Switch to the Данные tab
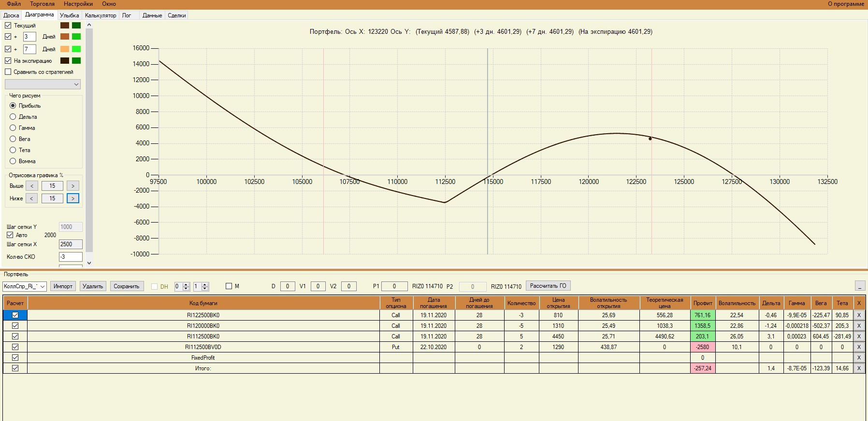The image size is (868, 421). coord(152,15)
